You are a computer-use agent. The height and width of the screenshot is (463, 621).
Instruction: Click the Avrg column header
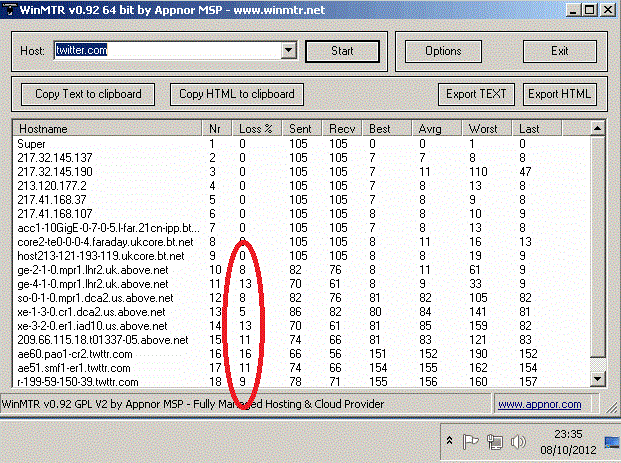tap(436, 129)
